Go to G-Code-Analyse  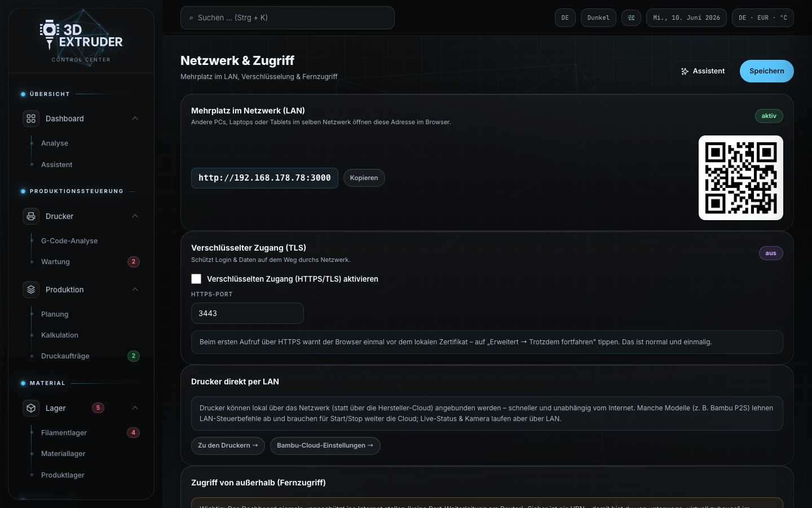tap(69, 241)
